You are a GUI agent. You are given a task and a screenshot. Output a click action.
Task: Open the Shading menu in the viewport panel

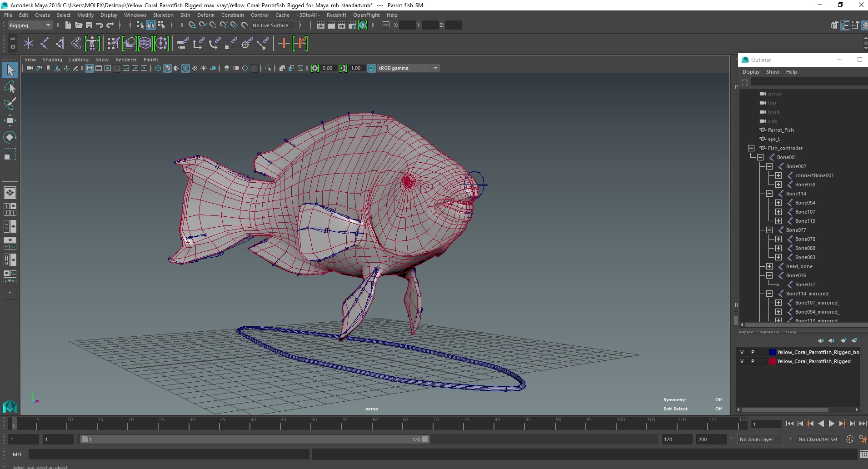tap(52, 60)
